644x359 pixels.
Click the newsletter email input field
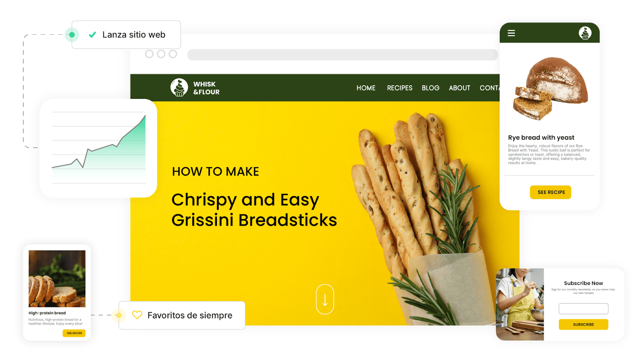tap(583, 309)
